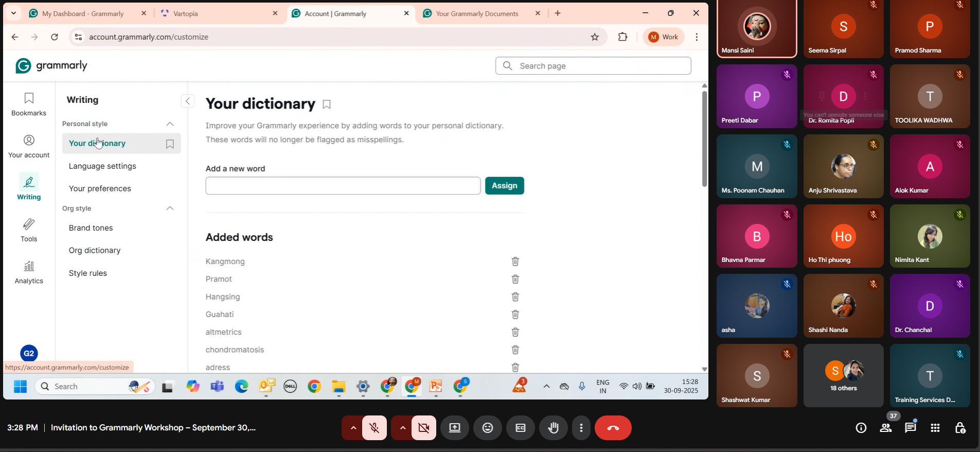The height and width of the screenshot is (452, 980).
Task: Collapse the Writing side panel
Action: click(x=188, y=101)
